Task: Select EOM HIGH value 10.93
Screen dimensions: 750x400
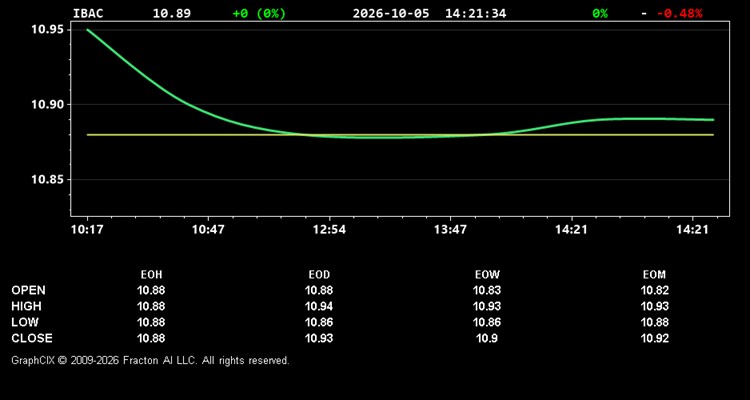Action: (654, 306)
